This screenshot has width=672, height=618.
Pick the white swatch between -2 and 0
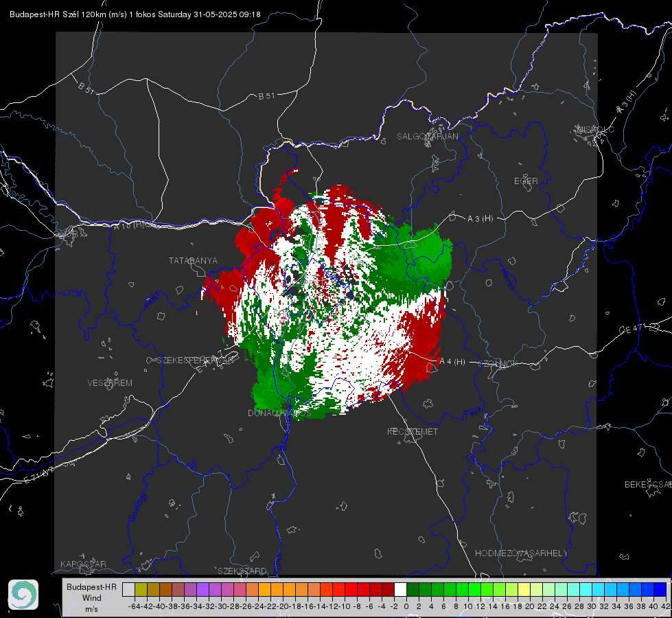(x=400, y=589)
